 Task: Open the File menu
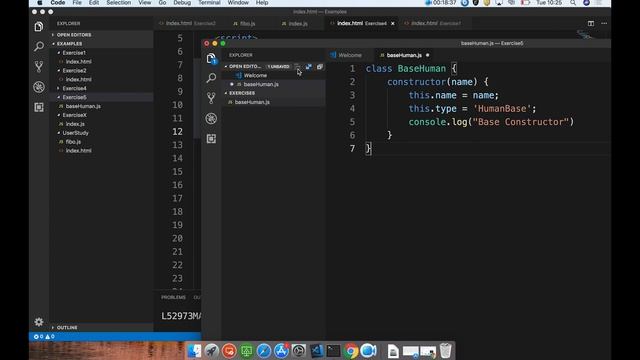coord(77,3)
